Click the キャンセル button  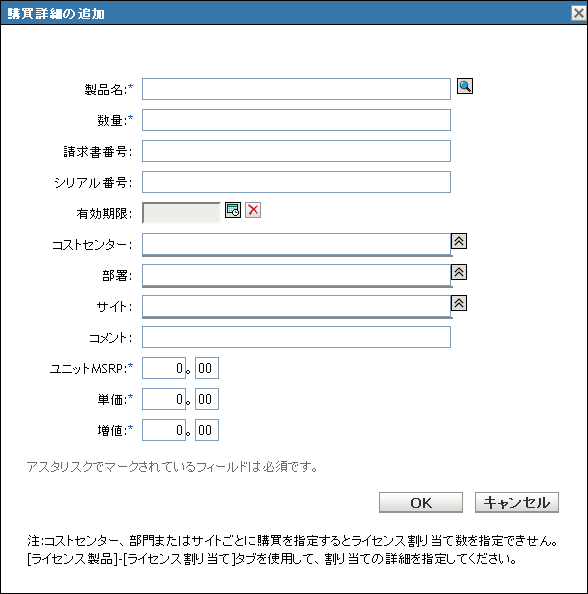coord(517,503)
